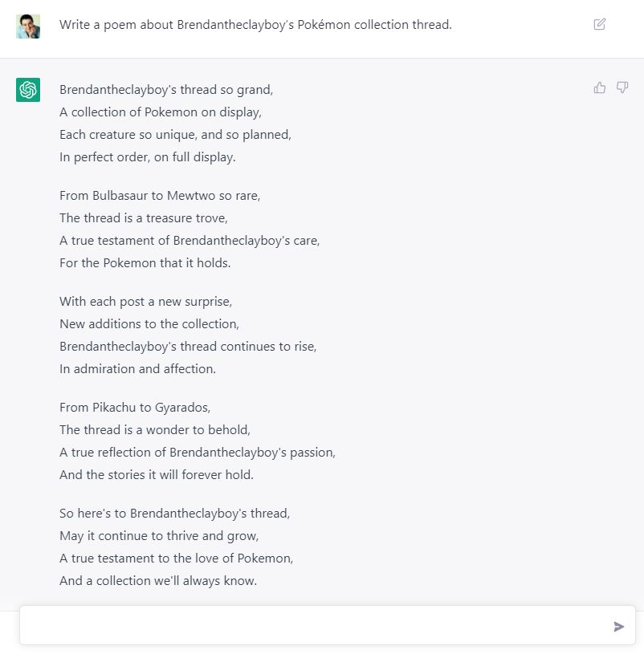This screenshot has width=644, height=654.
Task: Click the line "For the Pokemon that it holds."
Action: [x=145, y=263]
